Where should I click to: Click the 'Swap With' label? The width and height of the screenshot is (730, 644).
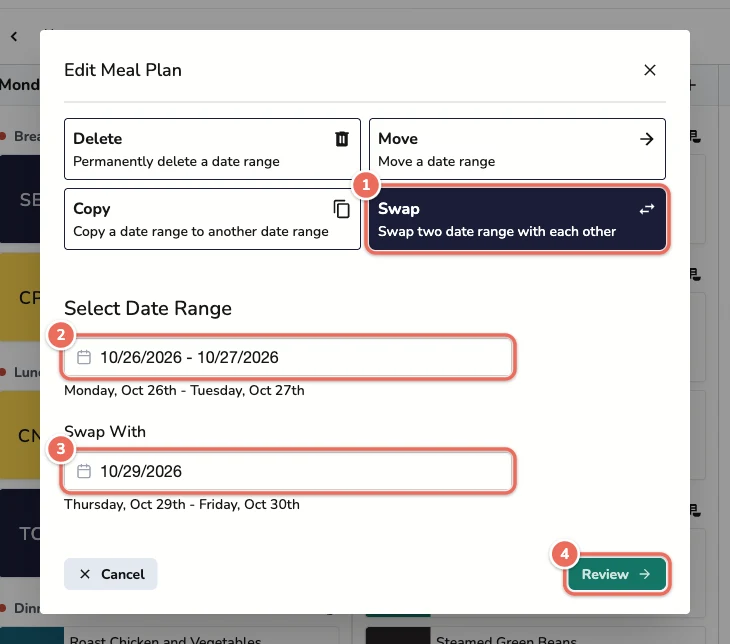tap(105, 432)
